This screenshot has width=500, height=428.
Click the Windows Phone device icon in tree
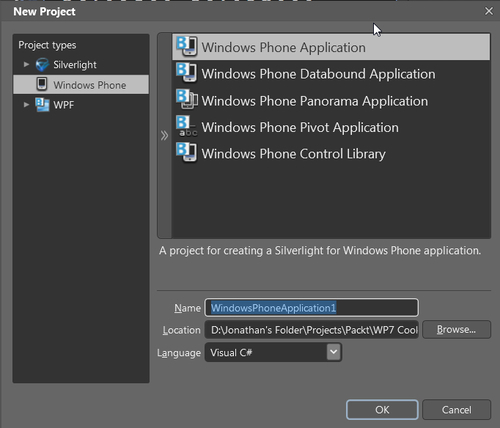click(x=42, y=84)
